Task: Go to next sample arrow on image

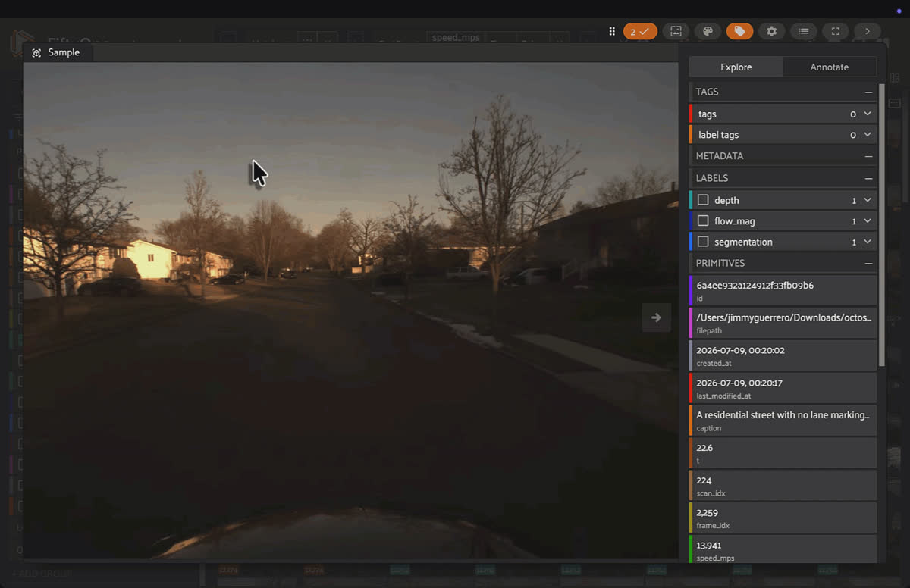Action: coord(656,317)
